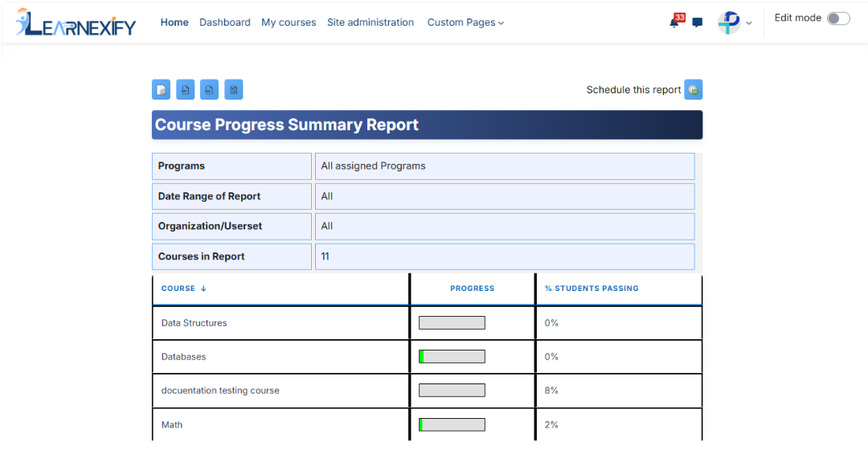This screenshot has width=868, height=455.
Task: Toggle the Edit mode switch
Action: tap(838, 18)
